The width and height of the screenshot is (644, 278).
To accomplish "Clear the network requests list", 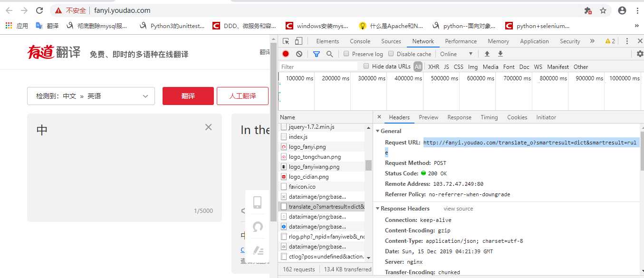I will tap(298, 54).
